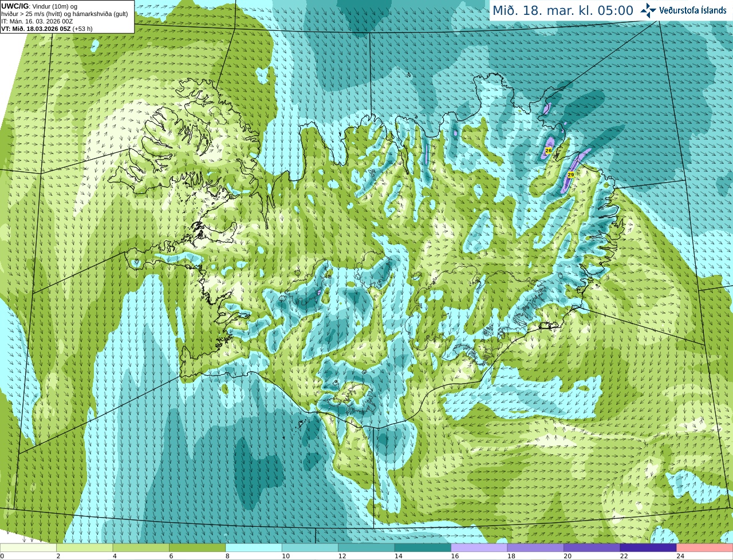Viewport: 733px width, 560px height.
Task: Pick the 12–14 m/s teal legend swatch
Action: coord(366,547)
